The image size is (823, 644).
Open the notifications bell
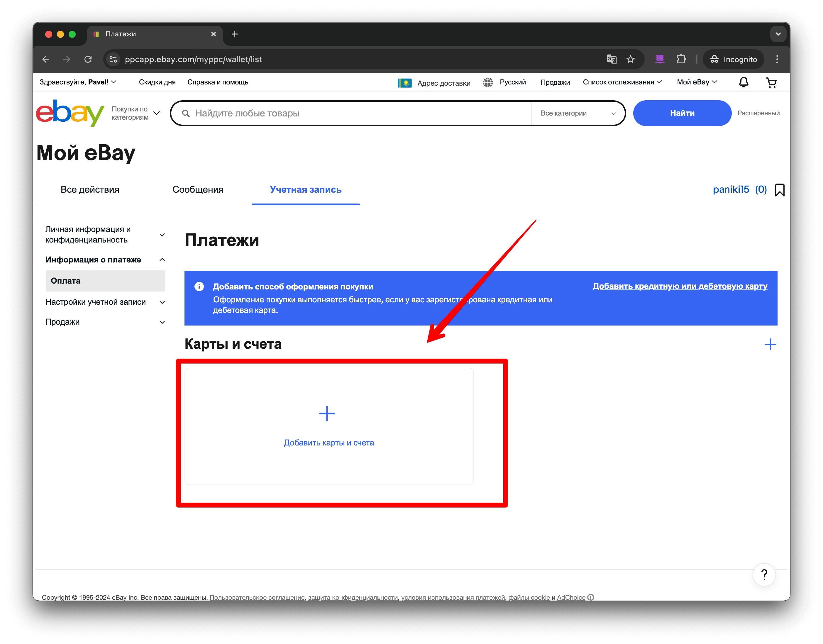point(743,82)
